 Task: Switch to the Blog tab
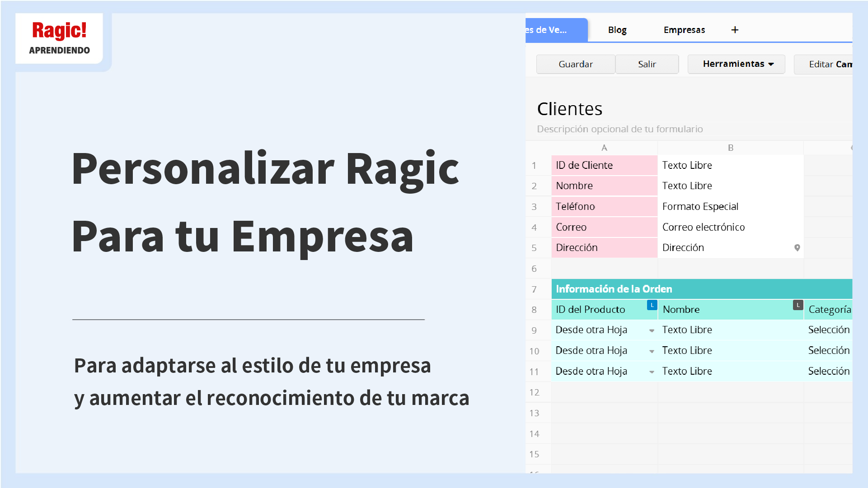[617, 30]
